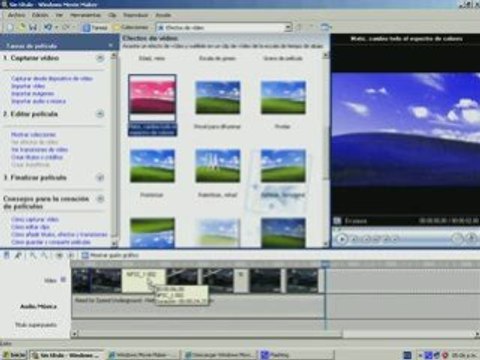Close the Tareas de película pane
The image size is (480, 360).
click(x=110, y=45)
